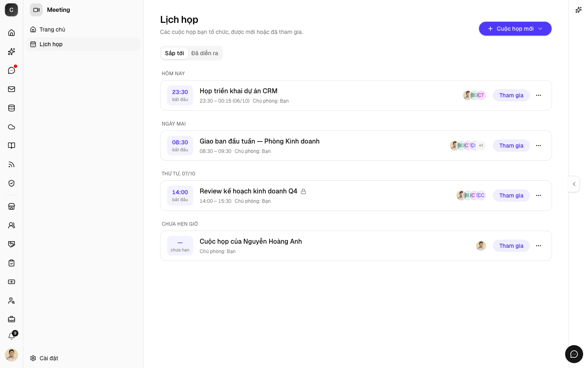This screenshot has width=588, height=368.
Task: Open the database icon in the rail
Action: [x=11, y=108]
